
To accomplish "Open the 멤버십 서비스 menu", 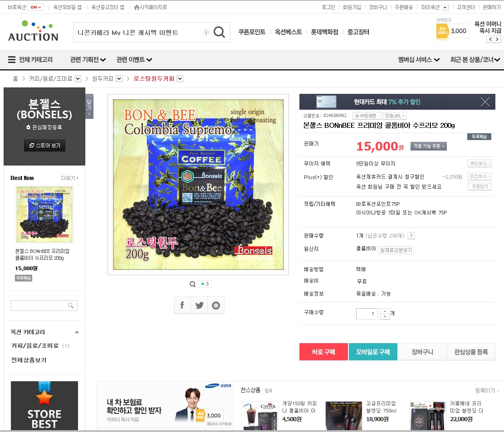I will click(419, 59).
